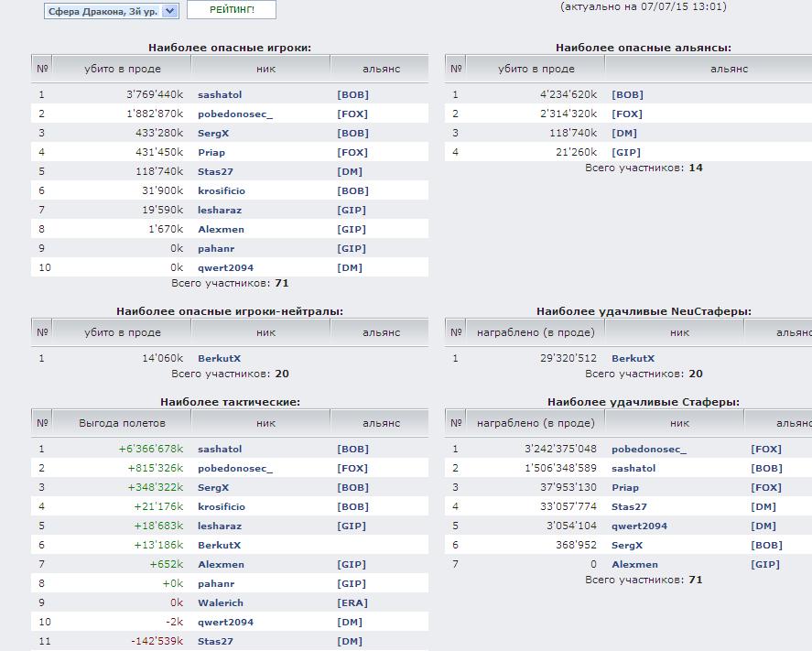Select lesharaz in the "Наиболее тактические" table
Screen dimensions: 812x651
(x=220, y=526)
